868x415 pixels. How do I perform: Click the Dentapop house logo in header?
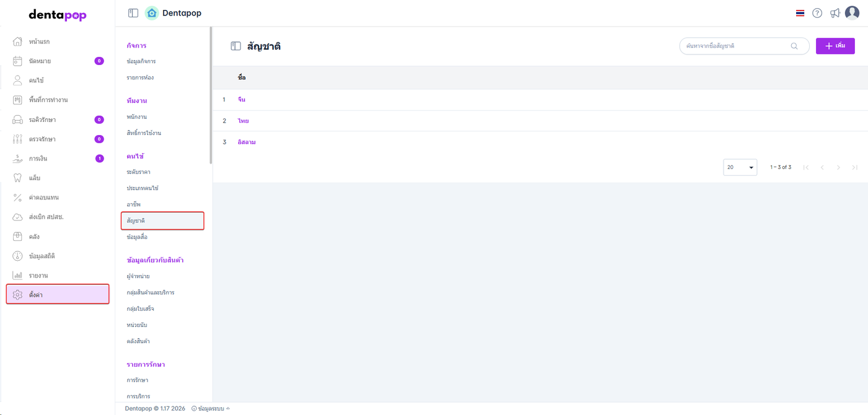pyautogui.click(x=152, y=13)
